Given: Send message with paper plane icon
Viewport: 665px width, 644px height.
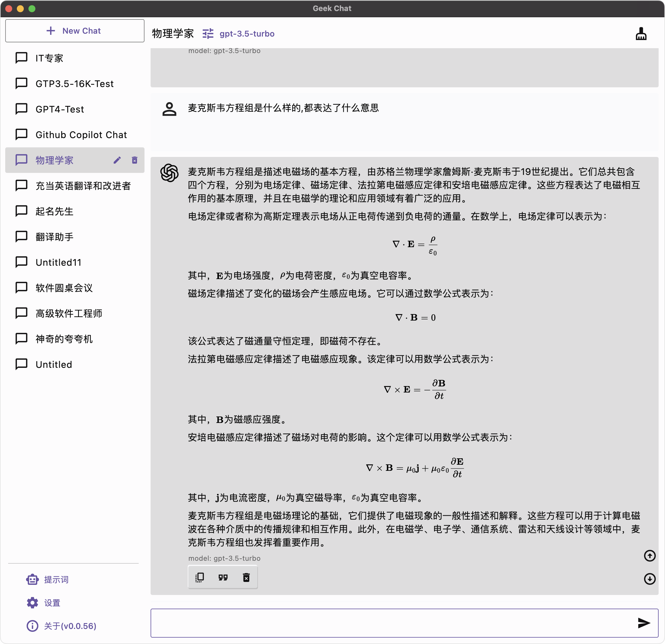Looking at the screenshot, I should click(x=643, y=623).
